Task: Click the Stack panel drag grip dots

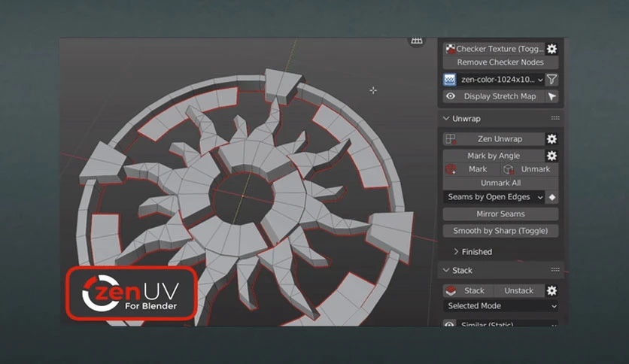Action: (x=555, y=270)
